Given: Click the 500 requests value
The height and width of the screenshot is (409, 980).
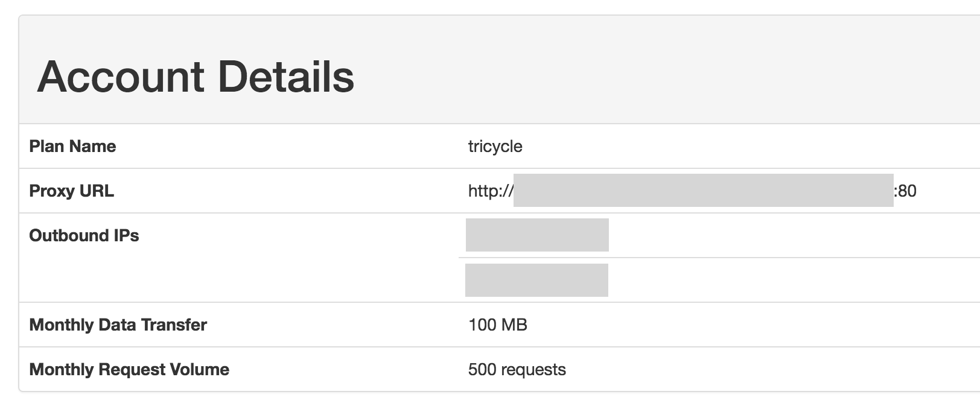Looking at the screenshot, I should pos(517,370).
